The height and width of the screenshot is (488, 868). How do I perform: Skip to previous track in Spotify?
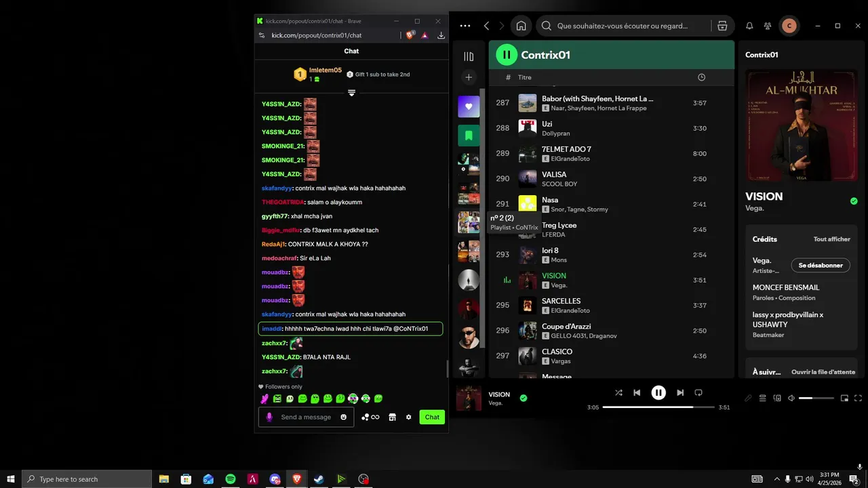[x=637, y=392]
